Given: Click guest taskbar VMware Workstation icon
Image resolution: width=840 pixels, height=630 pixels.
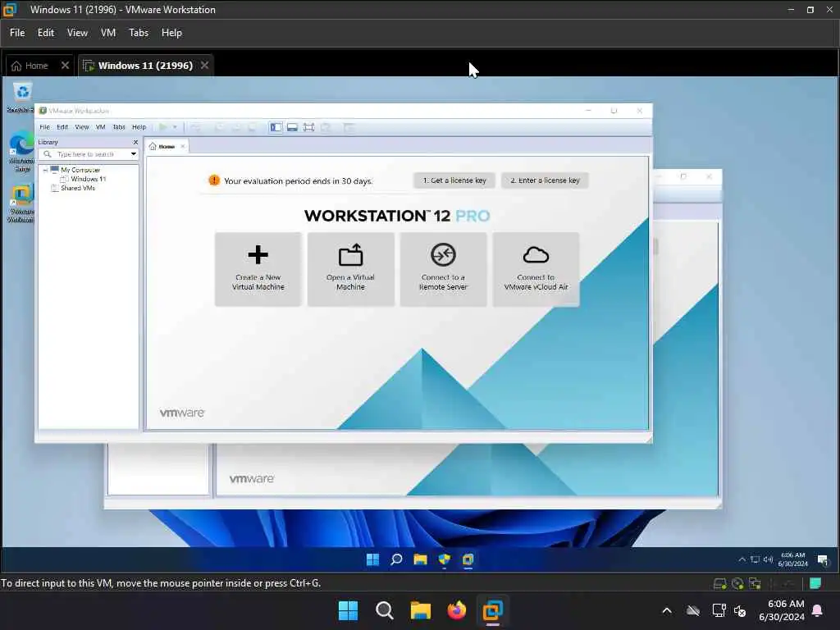Looking at the screenshot, I should (468, 559).
